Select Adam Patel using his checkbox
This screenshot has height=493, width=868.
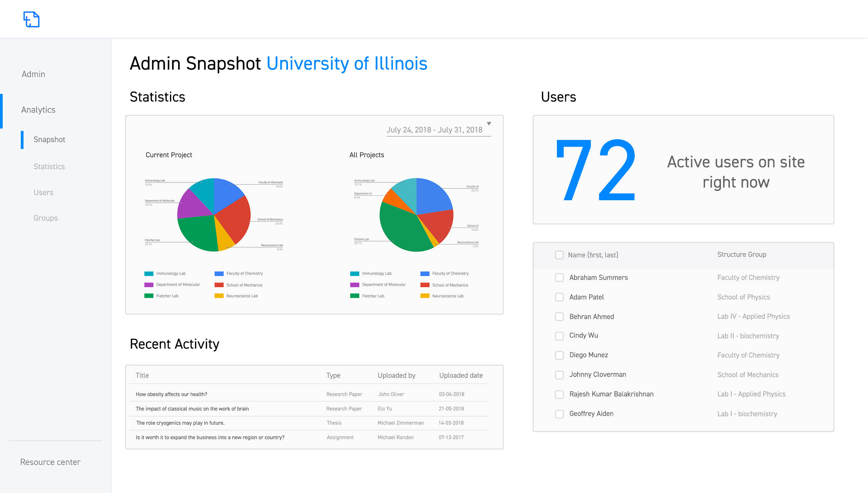coord(559,297)
